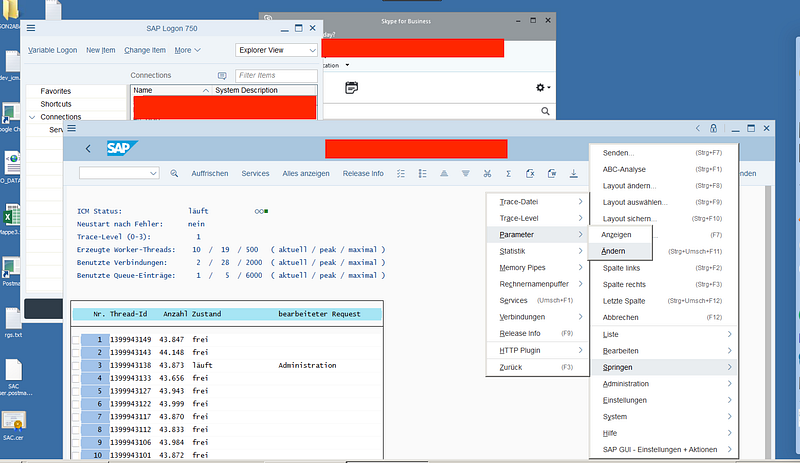The width and height of the screenshot is (800, 463).
Task: Select Senden... from the context menu
Action: 662,153
